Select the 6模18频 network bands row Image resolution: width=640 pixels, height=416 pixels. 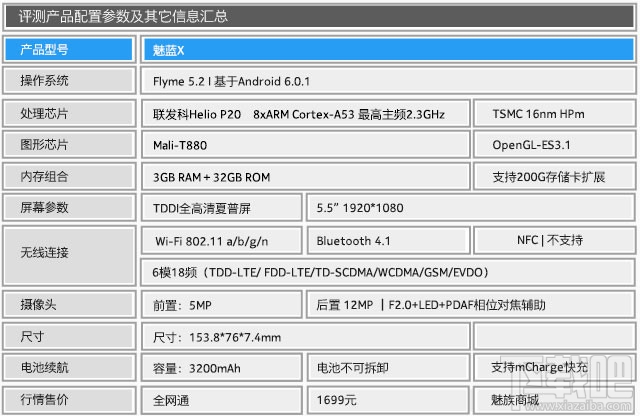(x=385, y=272)
